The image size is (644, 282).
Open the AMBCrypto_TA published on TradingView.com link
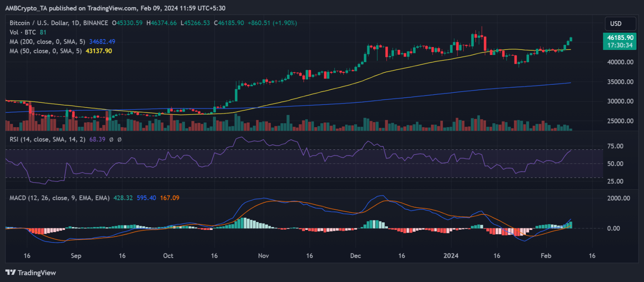70,8
